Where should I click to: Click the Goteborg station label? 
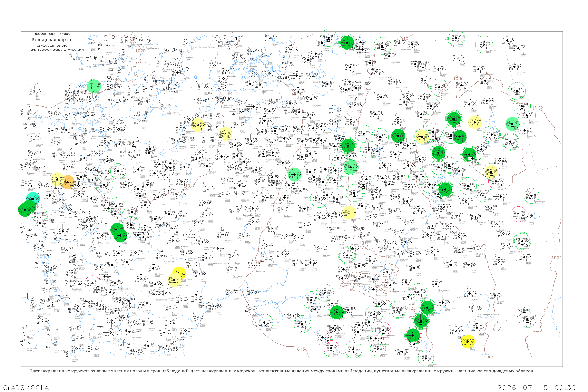tap(120, 92)
